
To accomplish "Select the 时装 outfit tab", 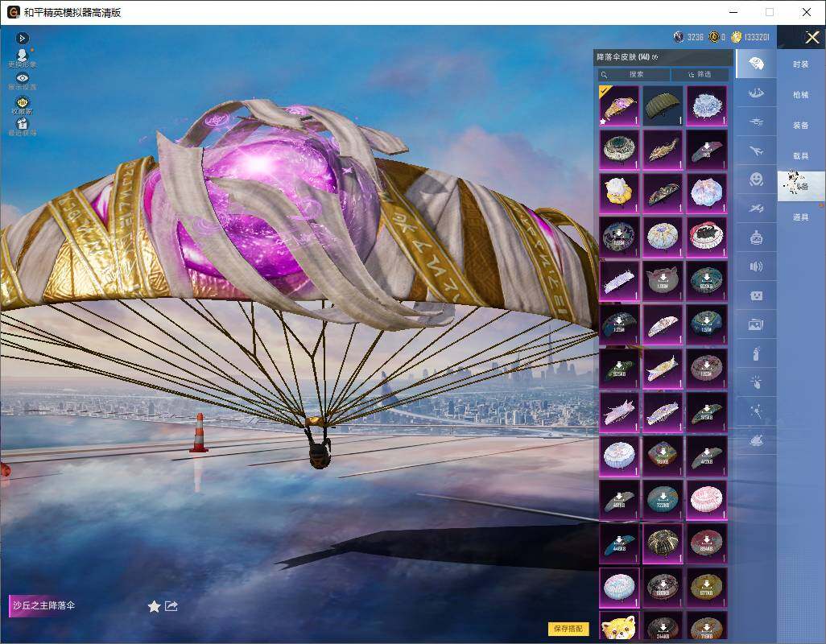I will tap(801, 64).
